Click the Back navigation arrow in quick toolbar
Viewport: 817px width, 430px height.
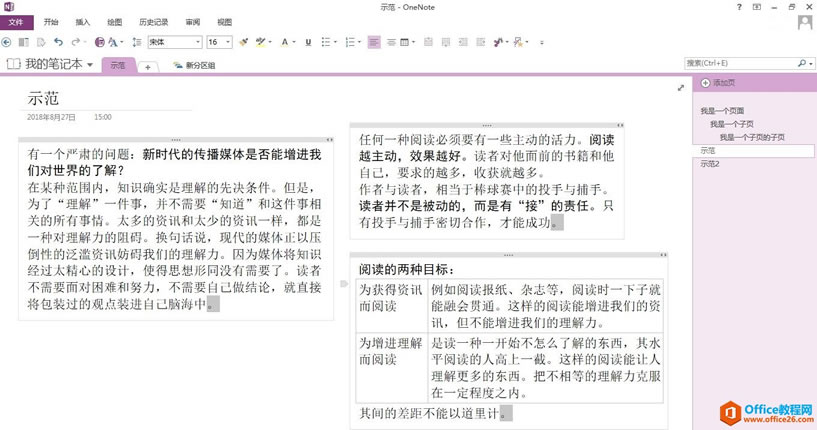coord(6,42)
